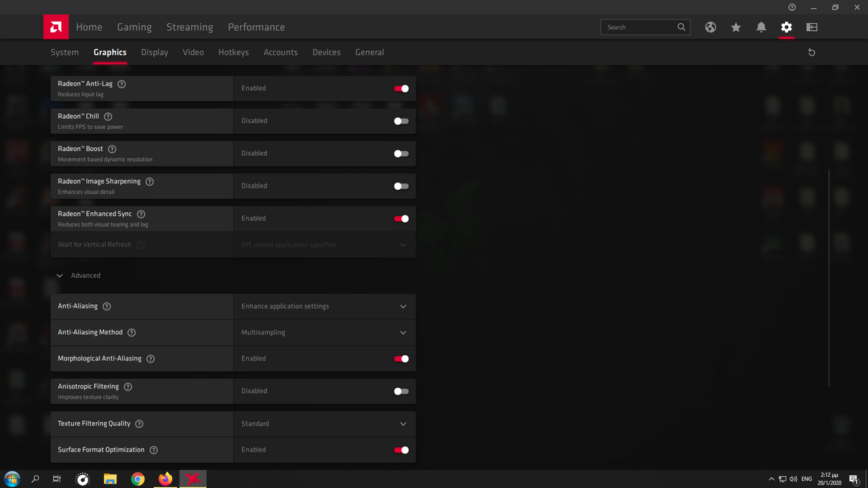Enable Radeon Image Sharpening toggle

[x=401, y=186]
